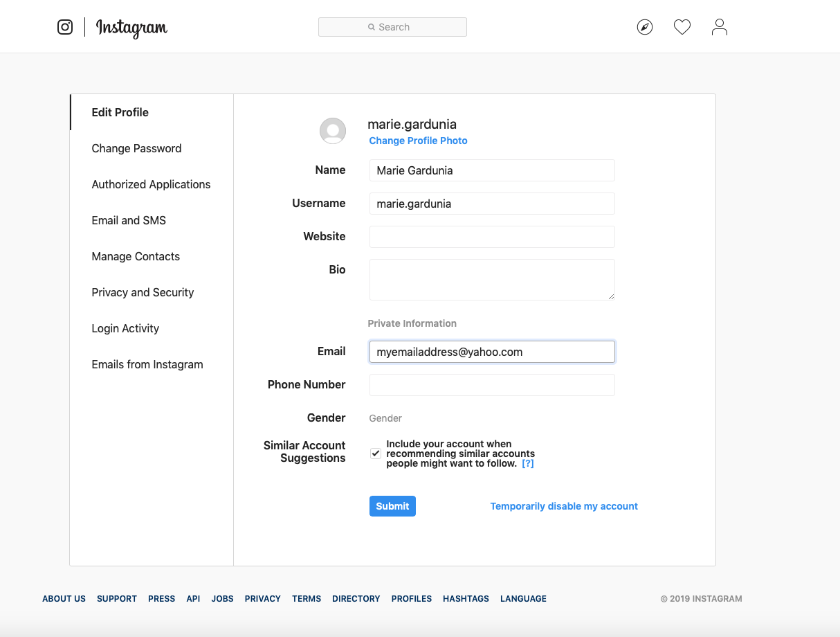Viewport: 840px width, 637px height.
Task: Open Manage Contacts section
Action: [x=136, y=256]
